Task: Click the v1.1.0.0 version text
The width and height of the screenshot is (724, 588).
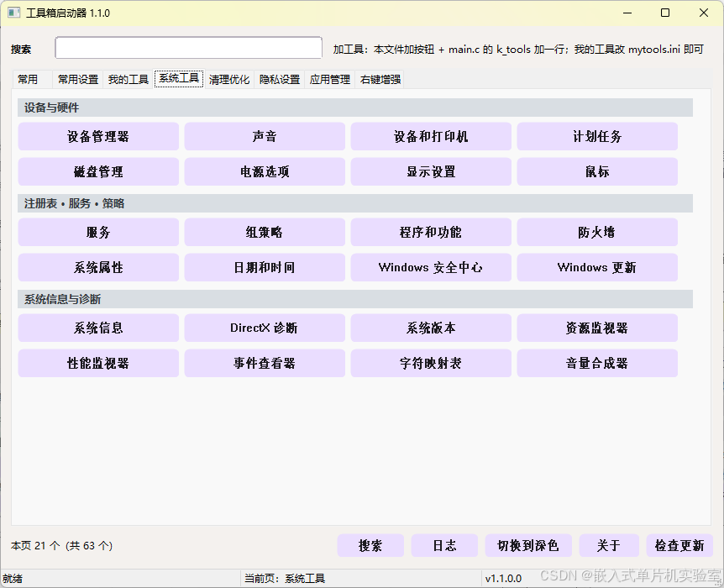Action: 503,578
